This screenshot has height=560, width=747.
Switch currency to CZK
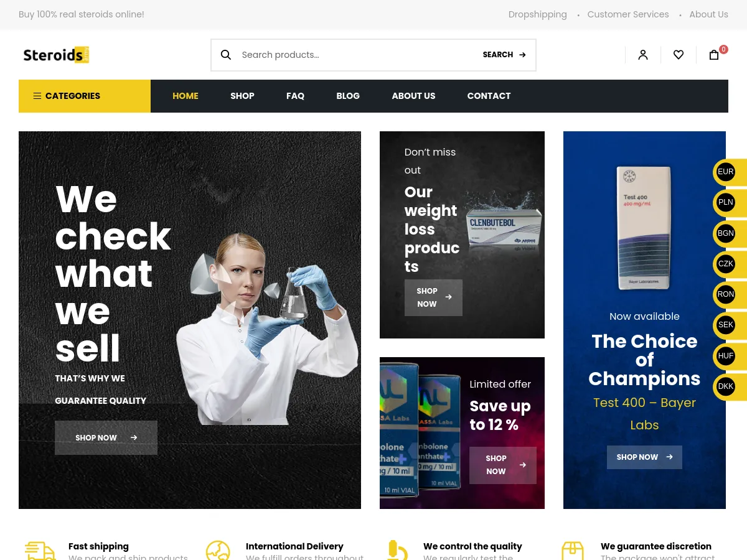[726, 264]
